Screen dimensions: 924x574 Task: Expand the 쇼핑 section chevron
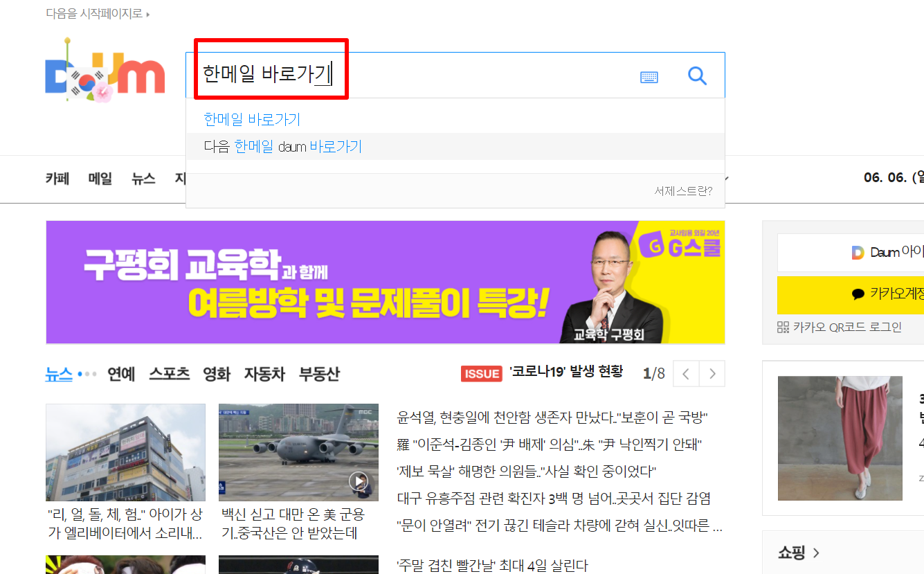click(817, 553)
